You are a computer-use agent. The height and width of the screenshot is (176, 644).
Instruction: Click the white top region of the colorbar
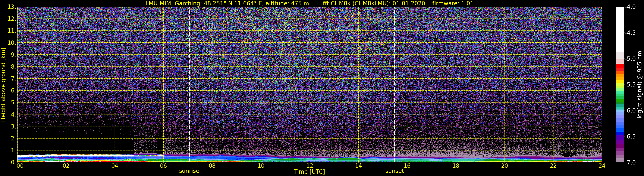[x=620, y=29]
